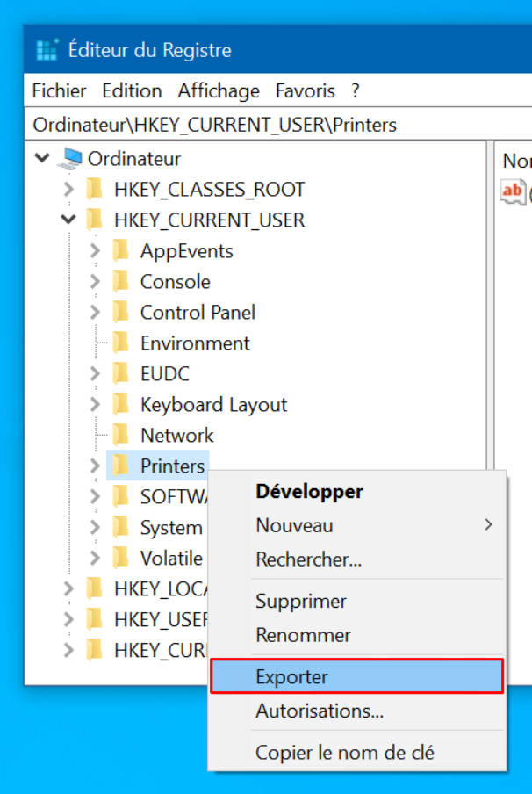Click the SOFTWARE folder icon

tap(121, 497)
